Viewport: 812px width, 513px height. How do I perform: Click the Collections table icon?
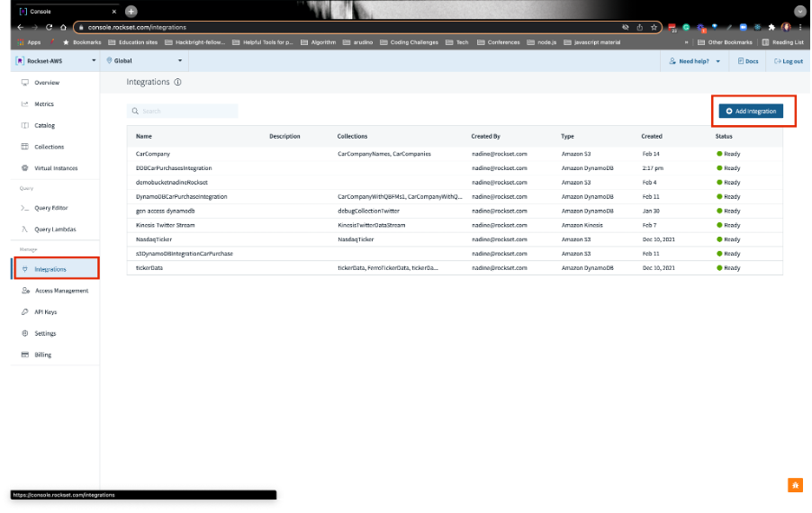(25, 147)
